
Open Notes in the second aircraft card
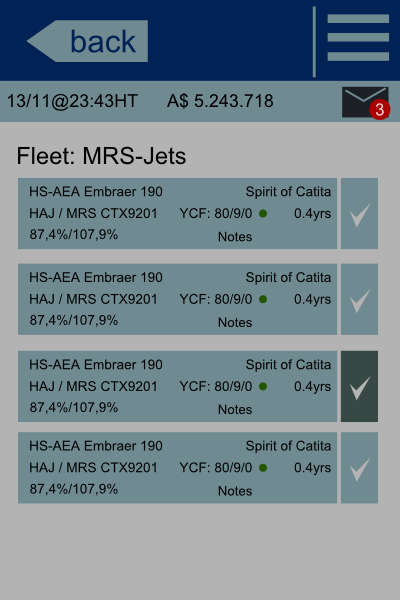(x=235, y=323)
